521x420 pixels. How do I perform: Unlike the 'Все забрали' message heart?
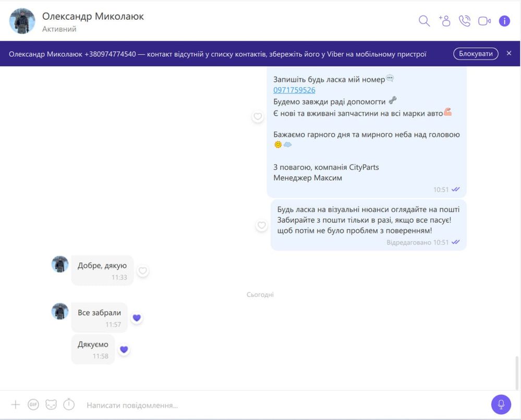tap(137, 318)
